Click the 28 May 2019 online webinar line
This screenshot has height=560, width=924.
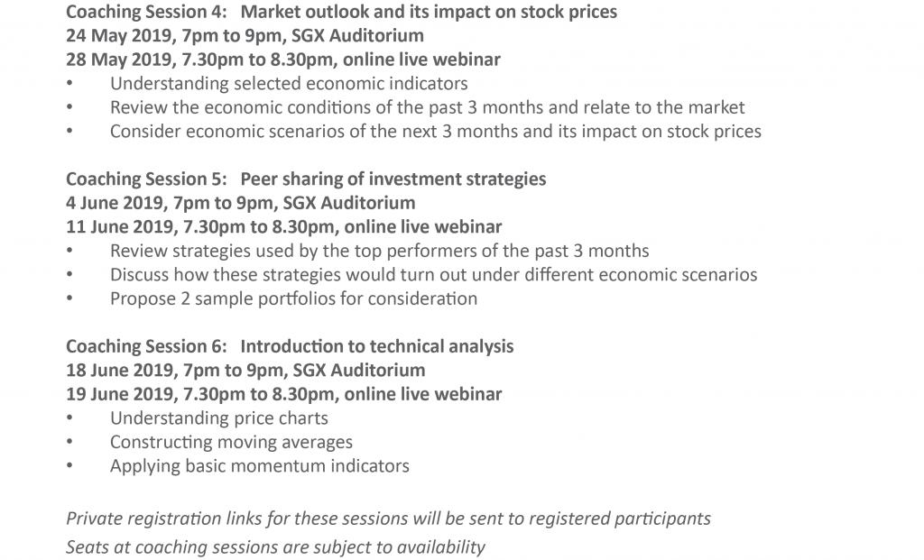click(282, 60)
